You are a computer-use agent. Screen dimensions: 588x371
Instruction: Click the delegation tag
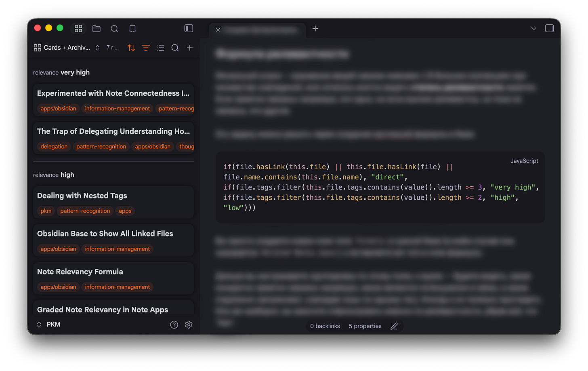[54, 147]
